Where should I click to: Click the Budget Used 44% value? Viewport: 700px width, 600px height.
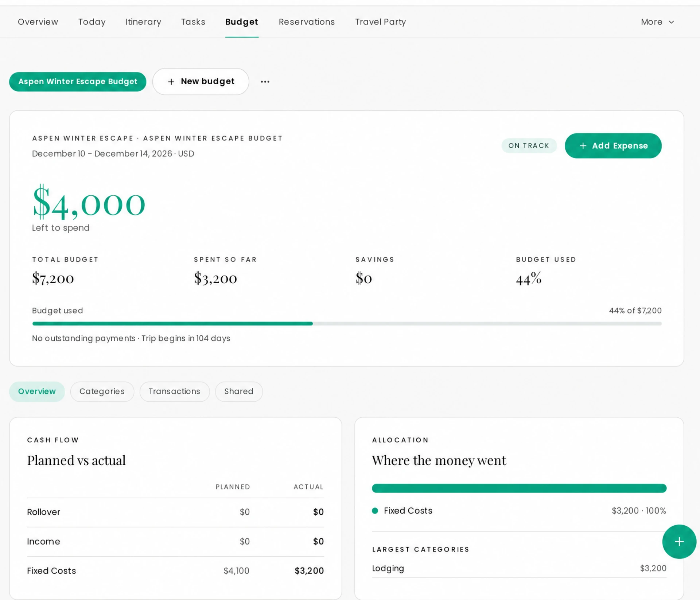click(529, 278)
